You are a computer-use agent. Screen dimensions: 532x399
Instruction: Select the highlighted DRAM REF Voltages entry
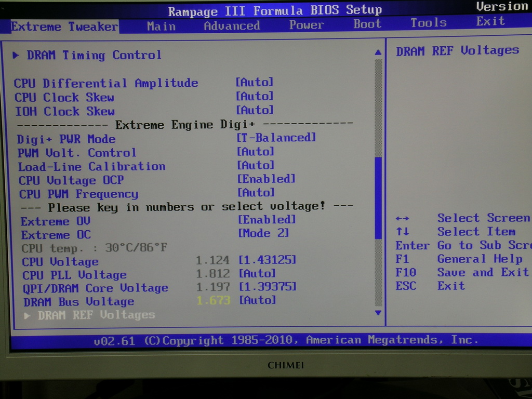pos(96,315)
